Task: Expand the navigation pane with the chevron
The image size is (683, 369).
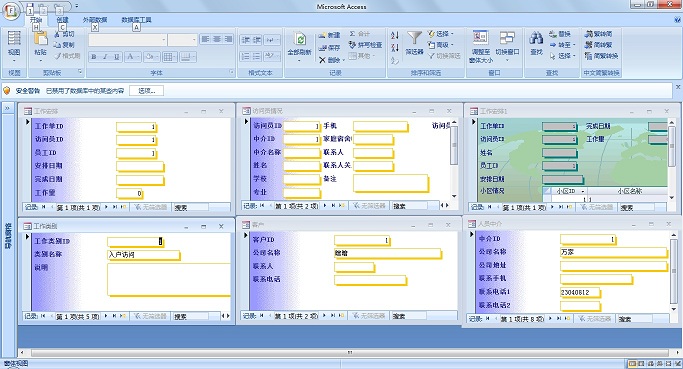Action: 7,108
